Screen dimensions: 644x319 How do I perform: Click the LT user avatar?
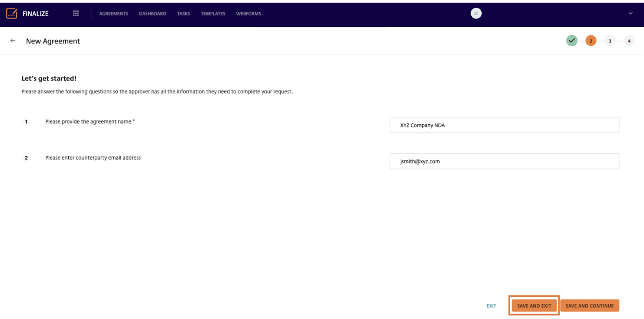[476, 13]
